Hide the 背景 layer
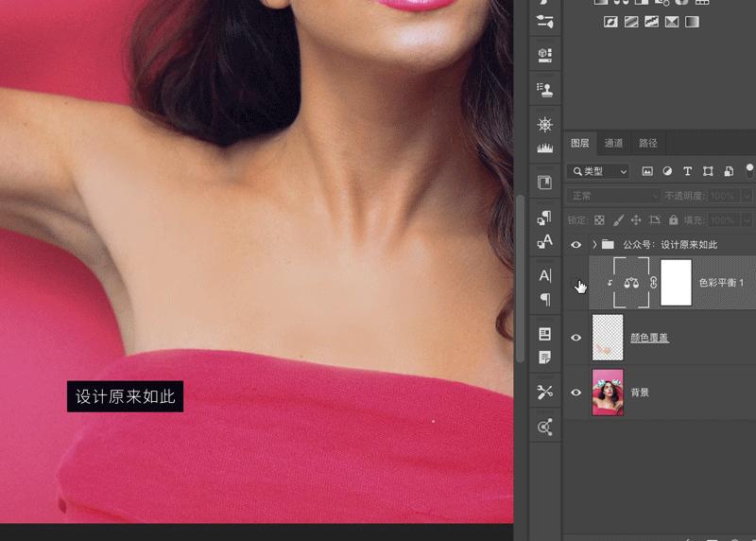756x541 pixels. pos(576,393)
